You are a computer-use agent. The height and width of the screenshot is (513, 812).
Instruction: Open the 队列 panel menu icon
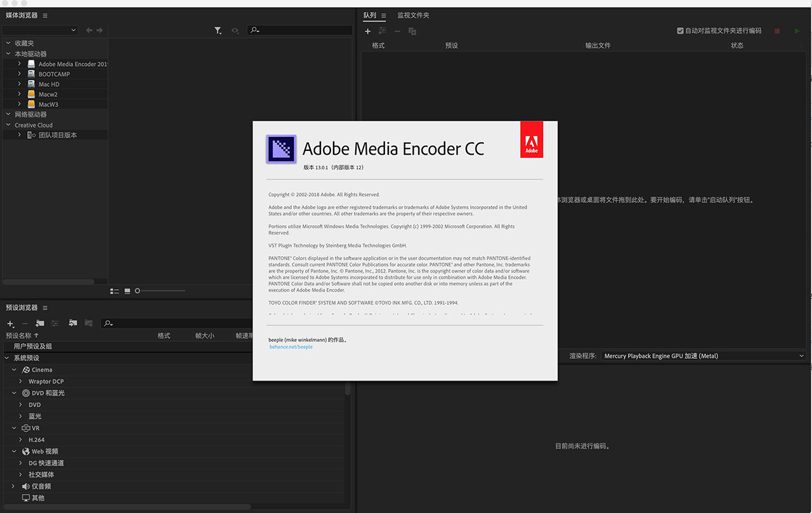[384, 15]
